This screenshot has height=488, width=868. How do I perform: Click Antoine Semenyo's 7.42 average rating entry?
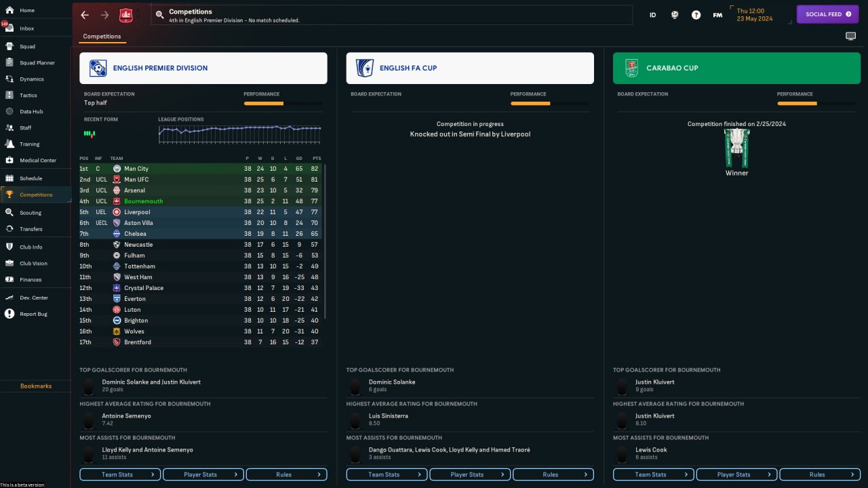(126, 420)
